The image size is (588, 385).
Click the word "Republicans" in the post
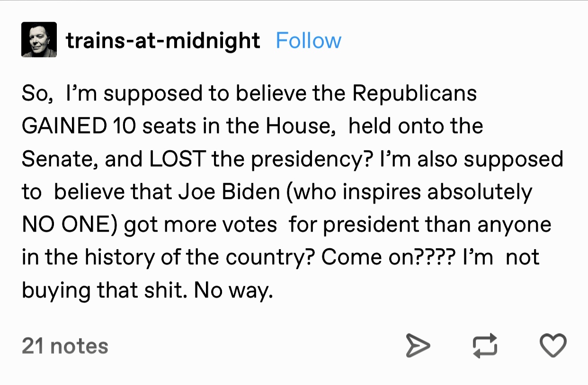point(414,93)
